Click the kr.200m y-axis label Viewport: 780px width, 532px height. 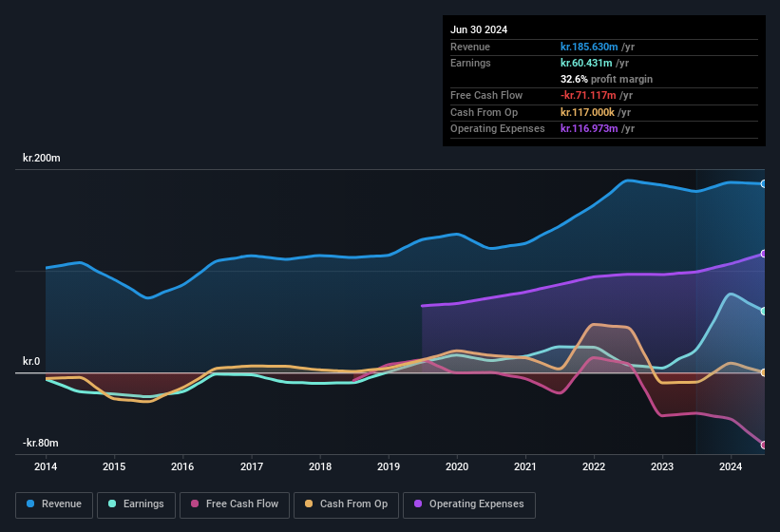pyautogui.click(x=42, y=158)
